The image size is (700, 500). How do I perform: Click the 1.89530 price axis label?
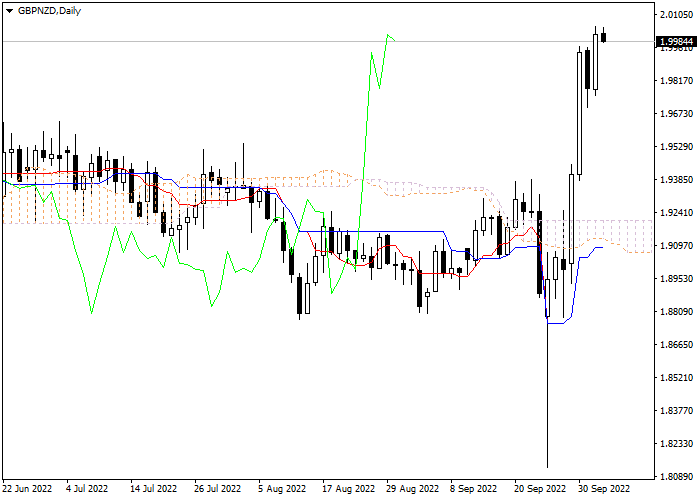[676, 279]
